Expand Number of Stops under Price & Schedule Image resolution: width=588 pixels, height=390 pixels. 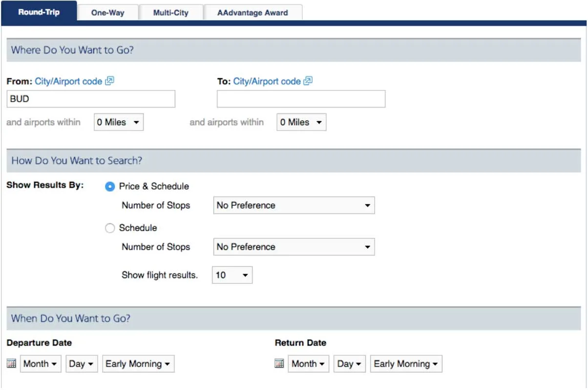(x=294, y=205)
